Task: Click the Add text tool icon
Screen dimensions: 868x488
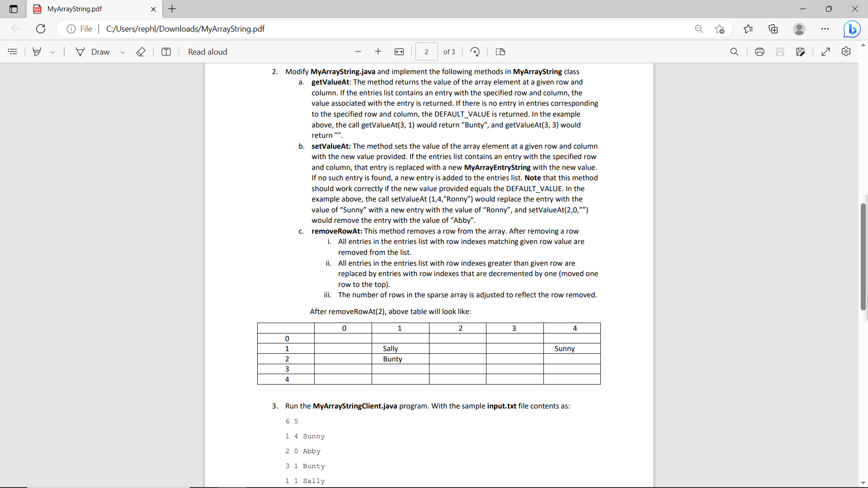Action: [166, 52]
